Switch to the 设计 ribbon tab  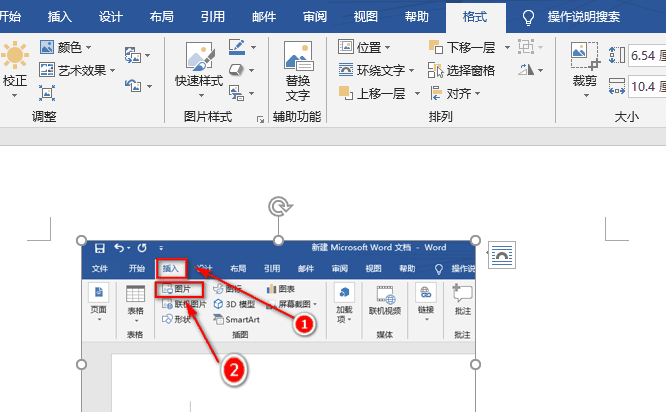[x=110, y=17]
